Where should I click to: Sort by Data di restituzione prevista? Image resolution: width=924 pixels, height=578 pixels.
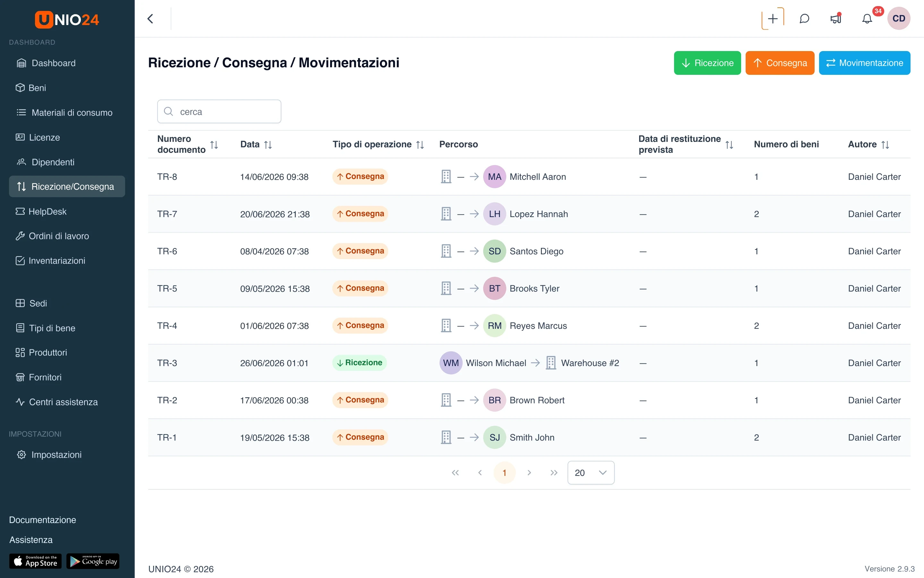coord(729,144)
